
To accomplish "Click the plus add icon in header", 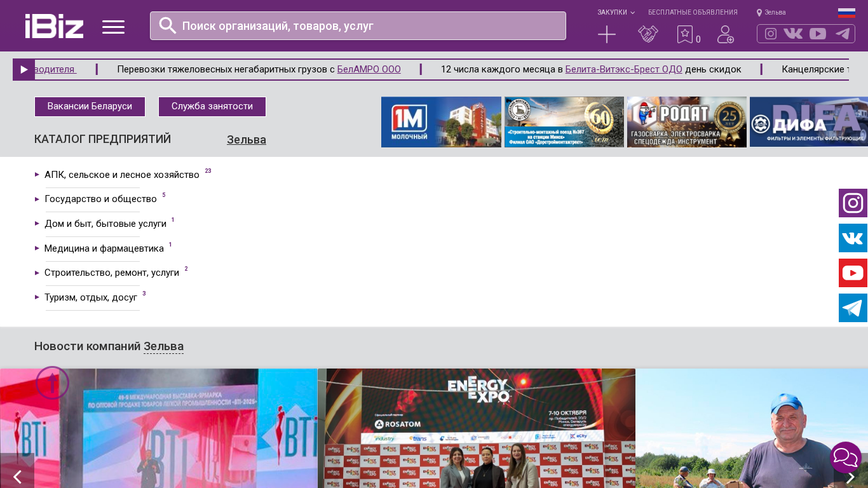I will click(607, 34).
